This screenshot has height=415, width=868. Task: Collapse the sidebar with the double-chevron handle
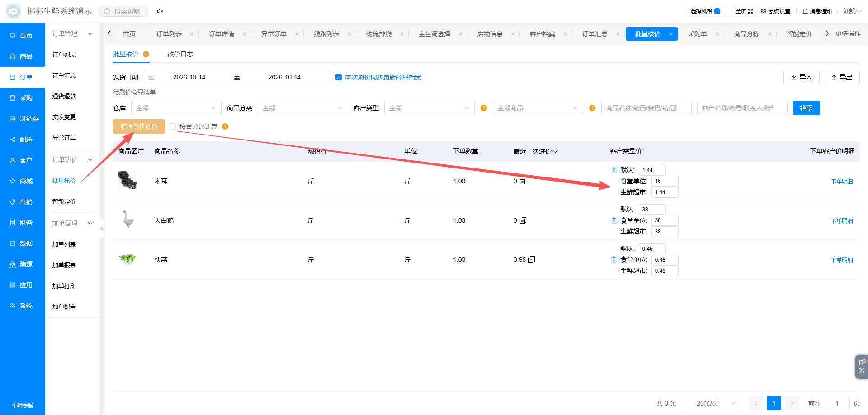pos(102,228)
